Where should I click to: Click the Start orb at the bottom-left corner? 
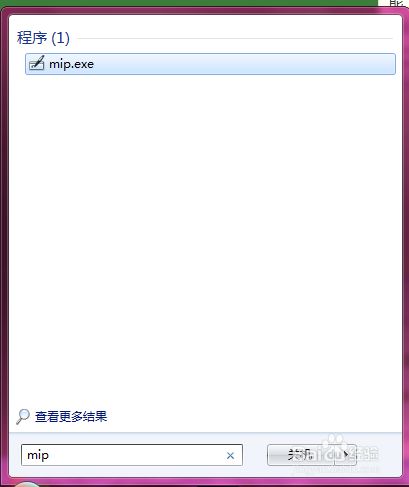(27, 484)
